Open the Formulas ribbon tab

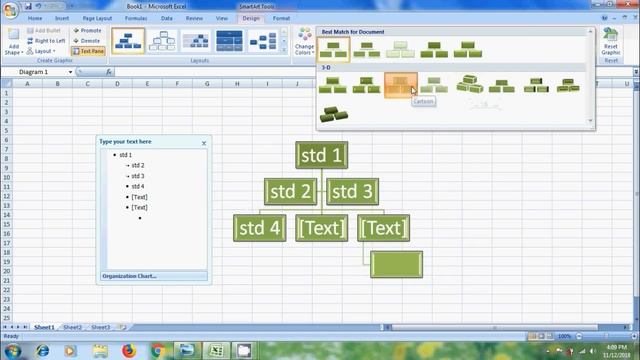(x=136, y=18)
